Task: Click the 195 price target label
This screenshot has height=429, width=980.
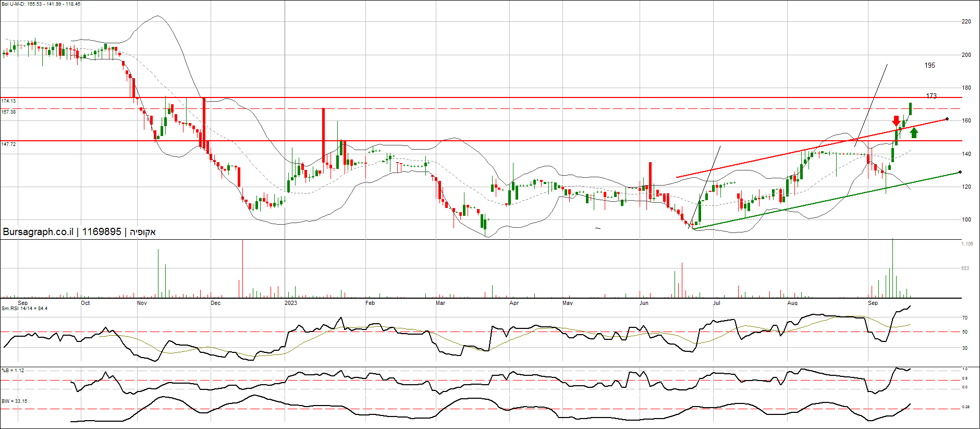Action: pyautogui.click(x=929, y=65)
